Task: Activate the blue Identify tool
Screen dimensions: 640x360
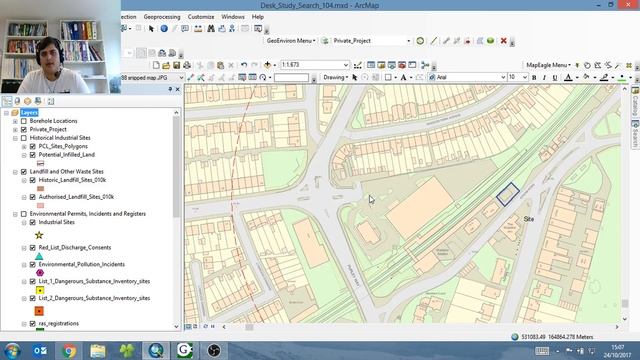Action: [x=164, y=29]
